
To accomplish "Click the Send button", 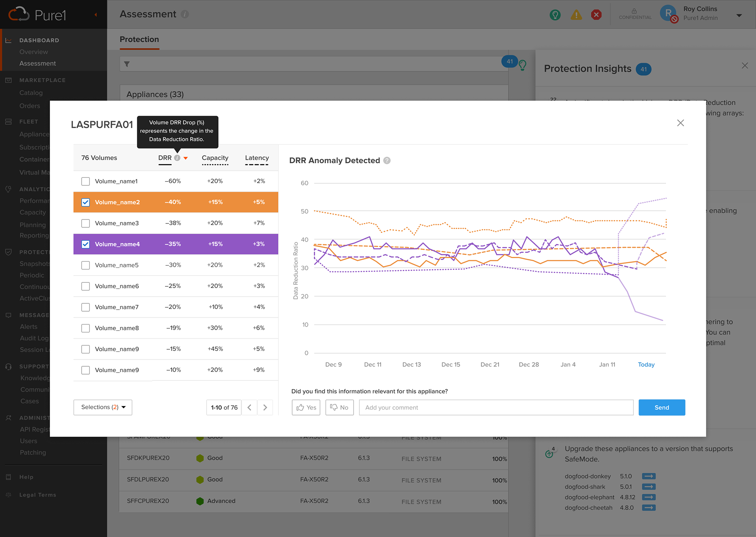I will click(x=661, y=408).
